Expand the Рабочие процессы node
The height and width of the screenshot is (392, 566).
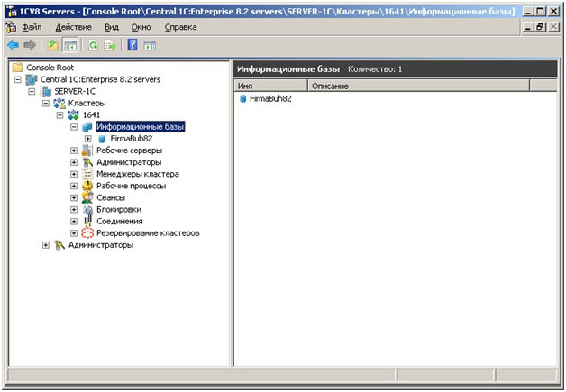pyautogui.click(x=74, y=186)
